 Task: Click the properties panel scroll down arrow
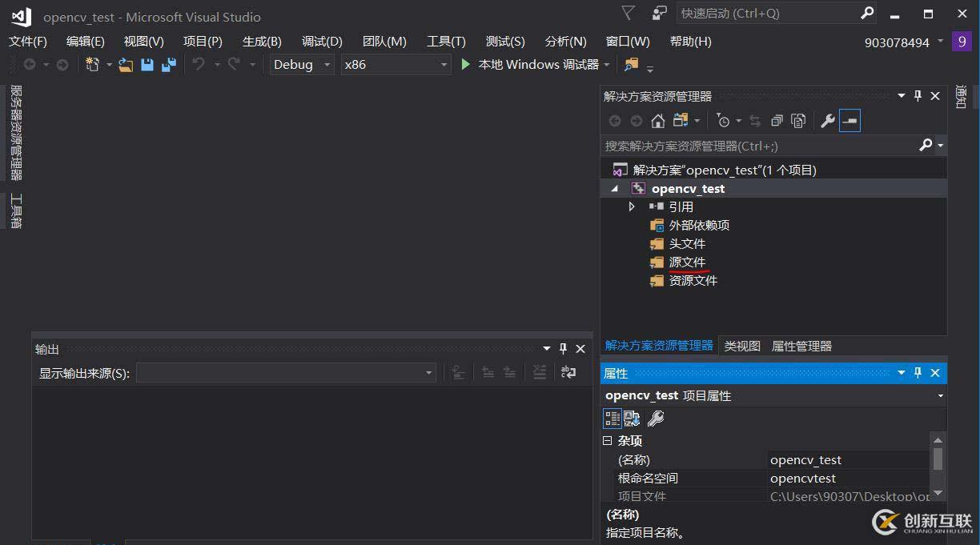[938, 492]
